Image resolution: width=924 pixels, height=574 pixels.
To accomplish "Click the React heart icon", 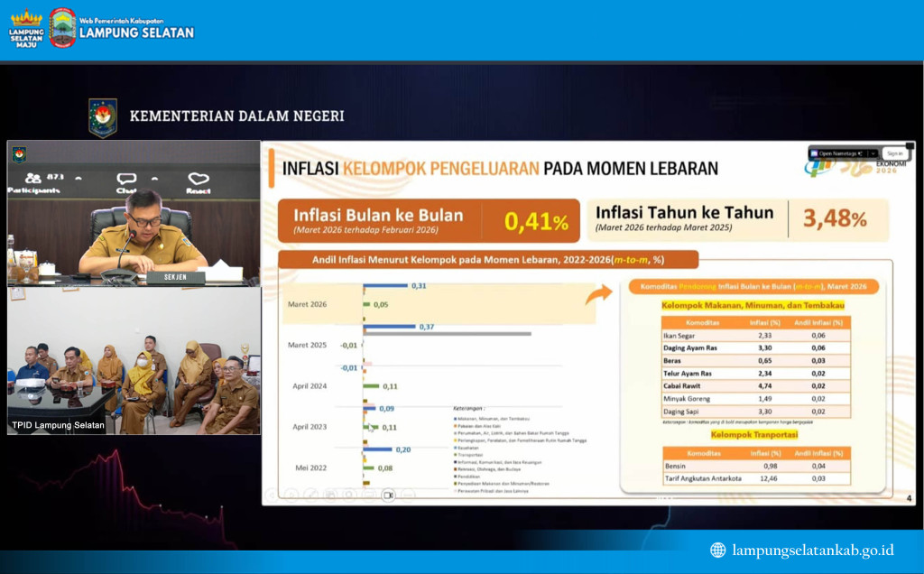I will 199,178.
